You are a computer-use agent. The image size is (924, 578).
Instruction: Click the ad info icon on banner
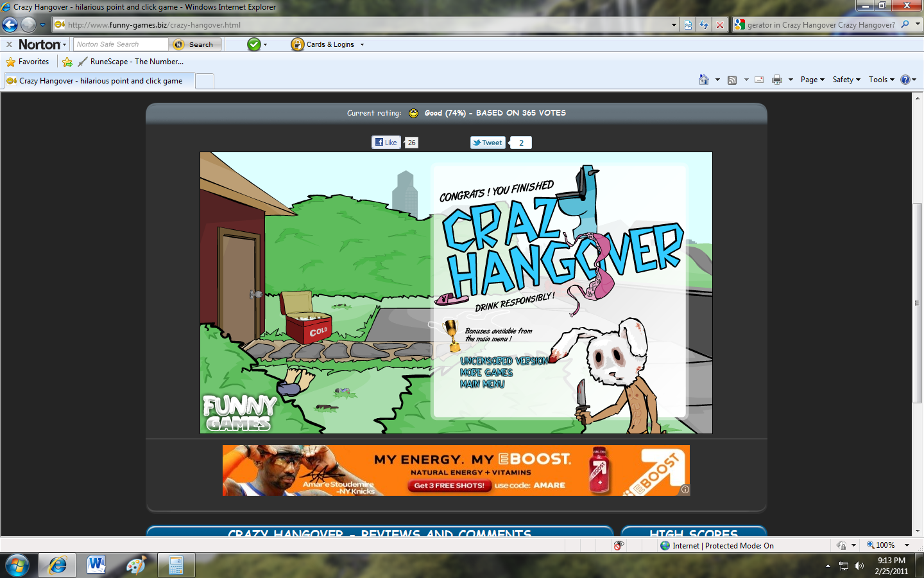pos(685,490)
